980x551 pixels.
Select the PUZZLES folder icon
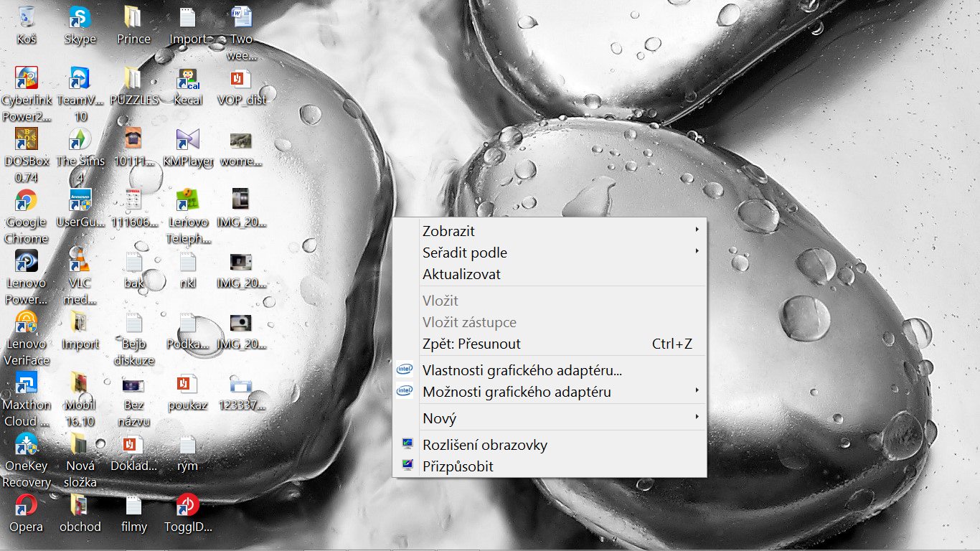click(x=133, y=77)
